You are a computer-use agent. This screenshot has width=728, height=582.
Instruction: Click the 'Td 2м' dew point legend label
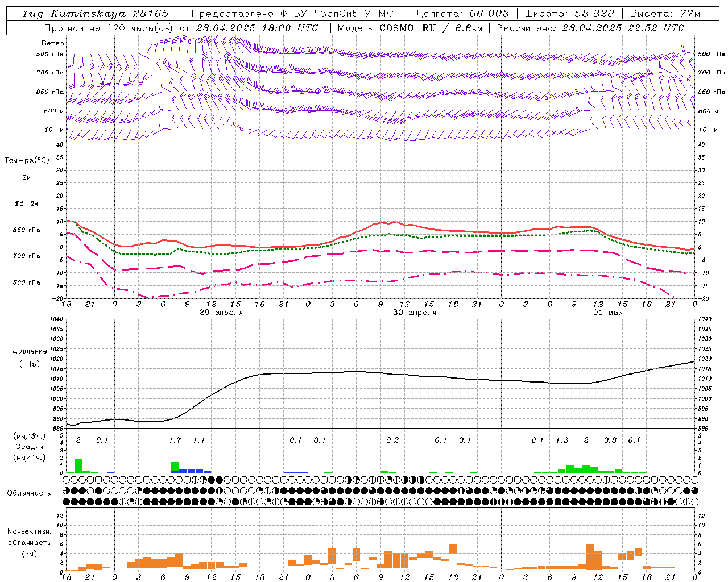click(x=26, y=203)
